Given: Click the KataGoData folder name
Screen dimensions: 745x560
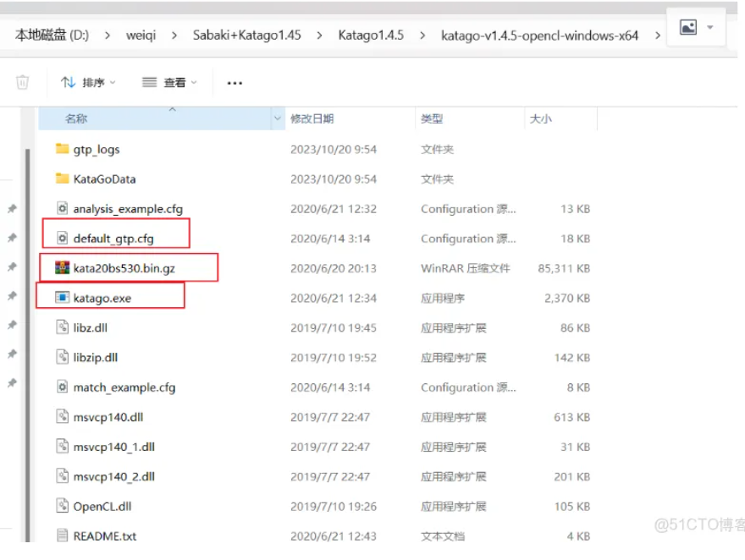Looking at the screenshot, I should click(x=104, y=179).
